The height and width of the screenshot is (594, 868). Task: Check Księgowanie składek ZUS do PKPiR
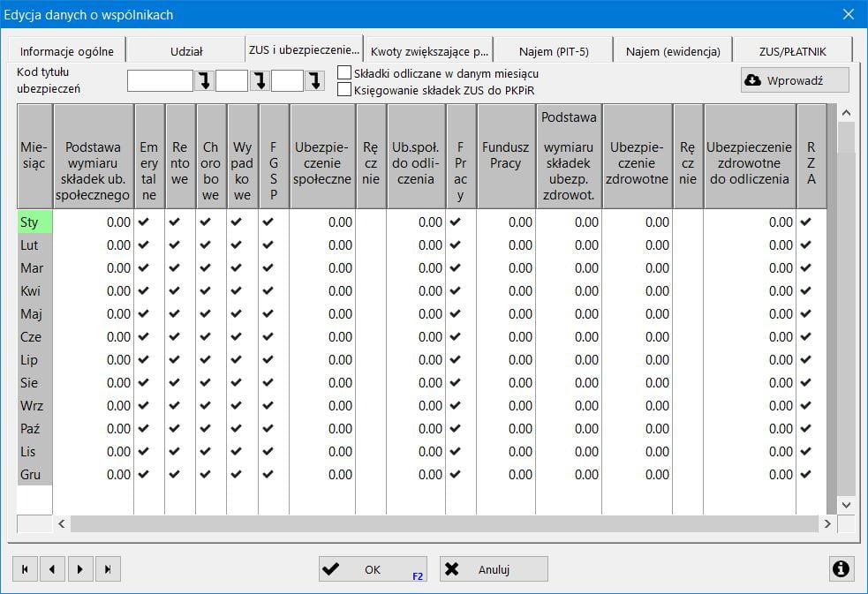344,89
